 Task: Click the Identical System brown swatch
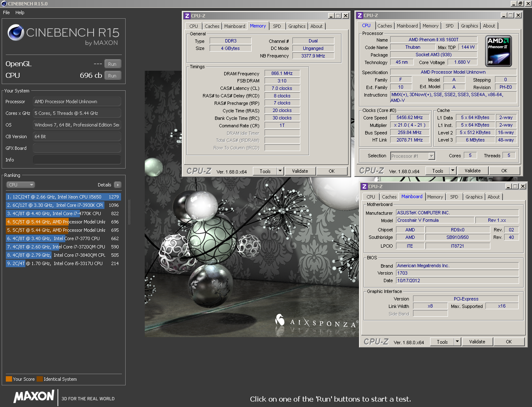[x=40, y=379]
